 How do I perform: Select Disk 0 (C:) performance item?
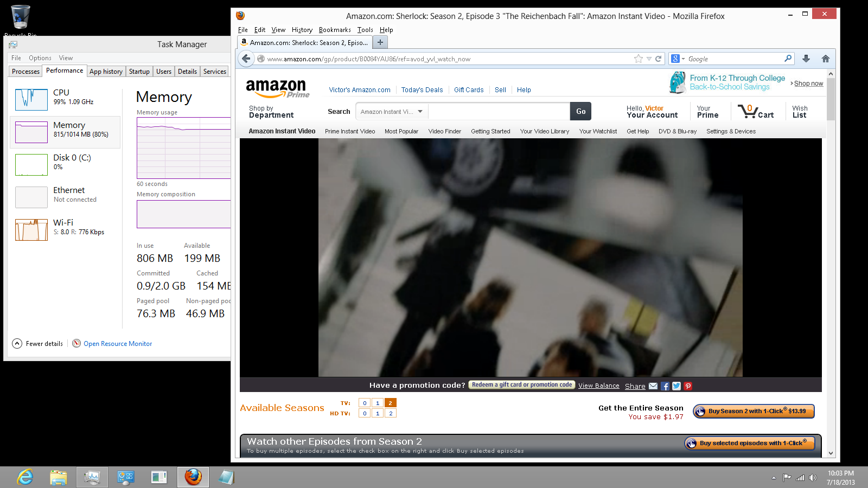click(65, 164)
